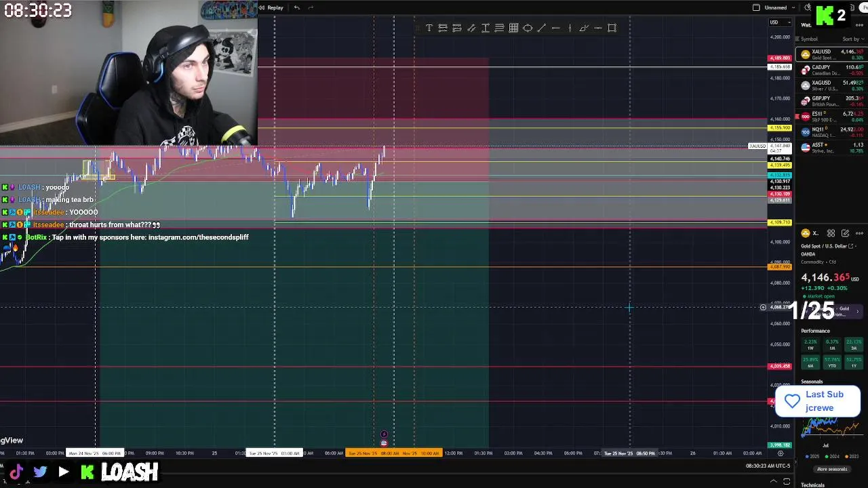The height and width of the screenshot is (488, 868).
Task: Click the 4,039.458 red price label
Action: click(779, 367)
